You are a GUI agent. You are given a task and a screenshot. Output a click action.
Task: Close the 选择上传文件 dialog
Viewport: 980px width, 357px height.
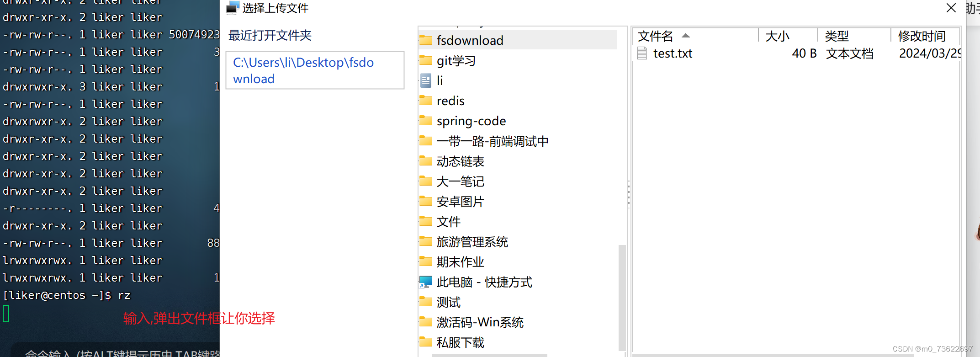[x=951, y=8]
